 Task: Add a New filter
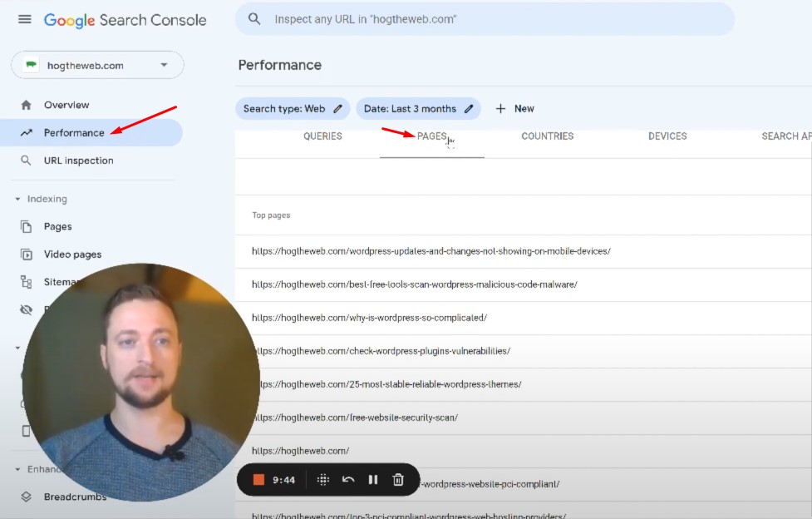(x=514, y=109)
